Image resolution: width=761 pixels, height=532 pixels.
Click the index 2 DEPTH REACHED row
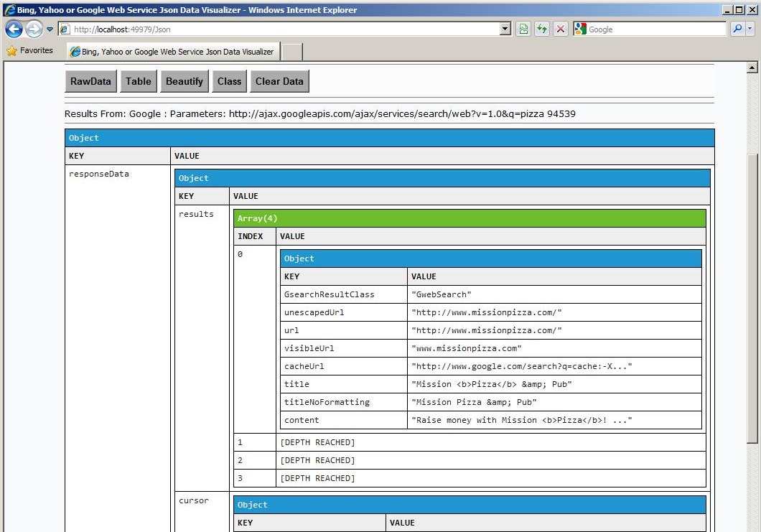pyautogui.click(x=470, y=461)
